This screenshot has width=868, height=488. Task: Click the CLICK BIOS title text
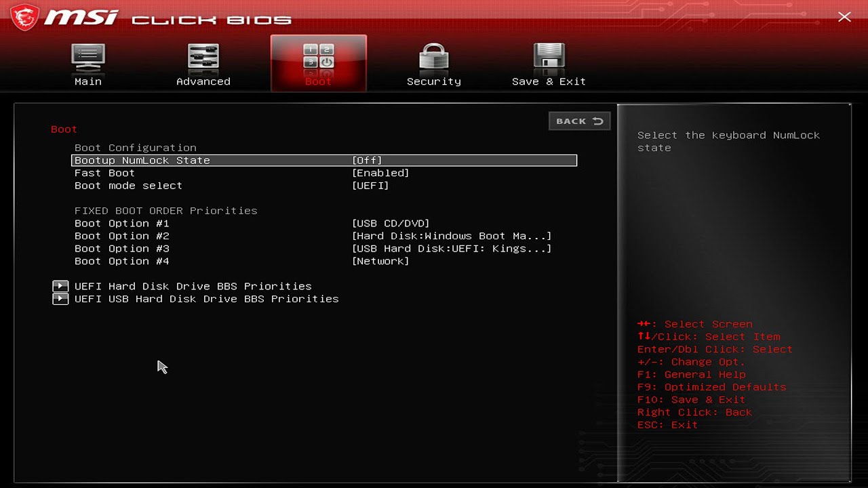click(212, 20)
